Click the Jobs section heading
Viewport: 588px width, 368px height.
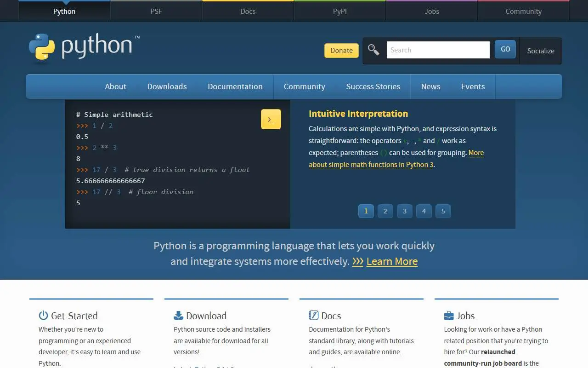click(x=465, y=316)
